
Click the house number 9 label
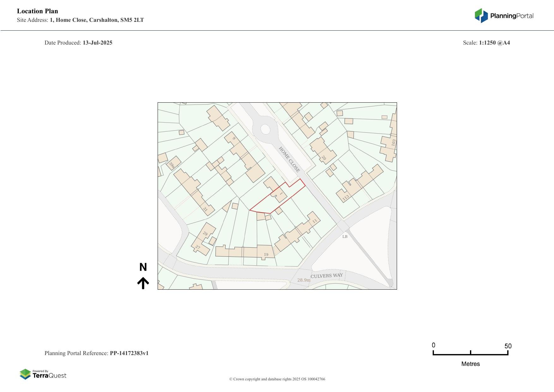[234, 138]
